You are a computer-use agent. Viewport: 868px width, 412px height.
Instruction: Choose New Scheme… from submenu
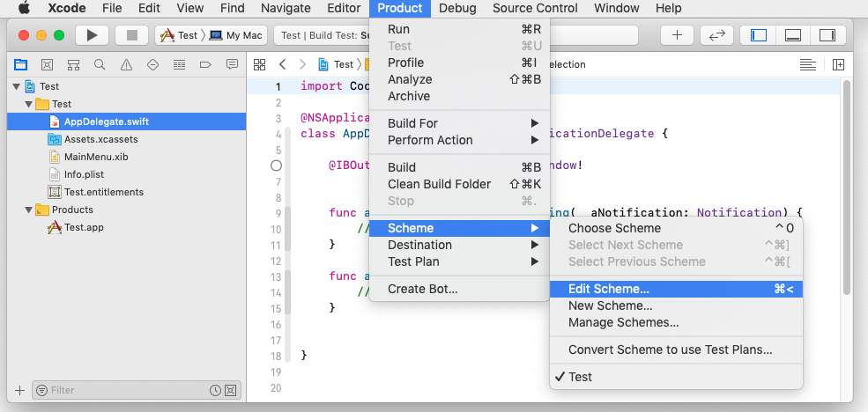[x=676, y=305]
